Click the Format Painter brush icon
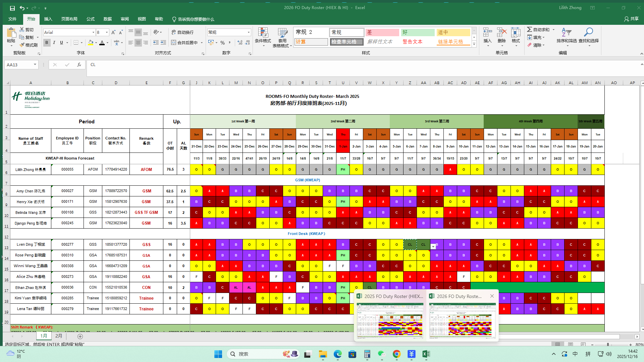Screen dimensions: 644x362 pyautogui.click(x=22, y=45)
